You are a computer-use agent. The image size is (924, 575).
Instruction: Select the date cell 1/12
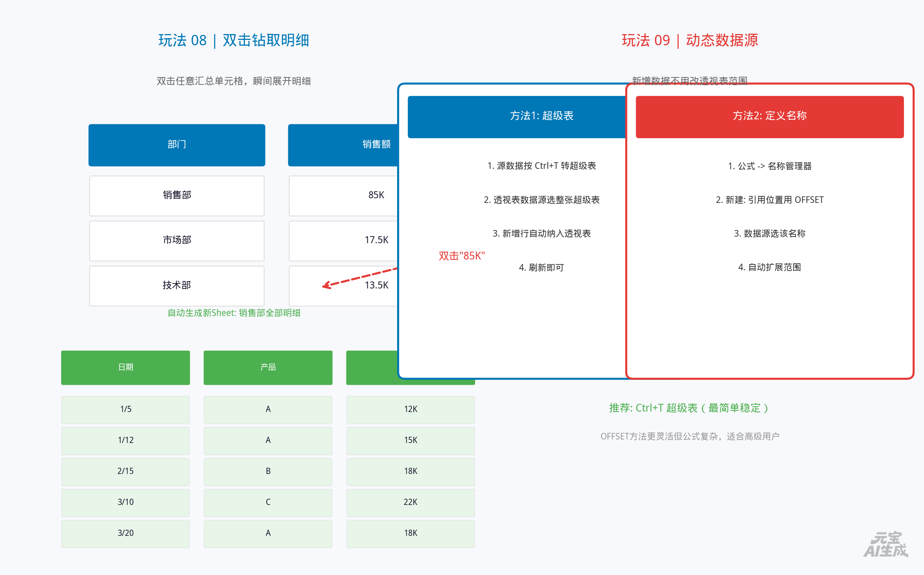point(126,441)
